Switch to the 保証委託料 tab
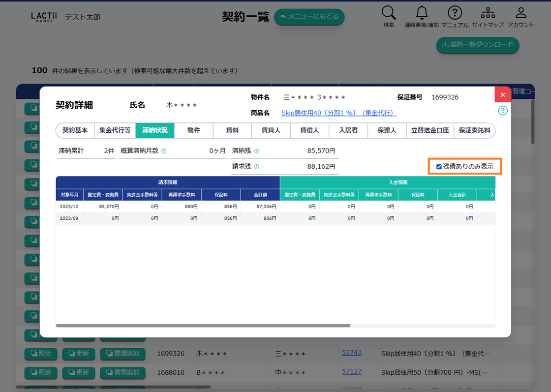This screenshot has width=551, height=392. pyautogui.click(x=474, y=130)
